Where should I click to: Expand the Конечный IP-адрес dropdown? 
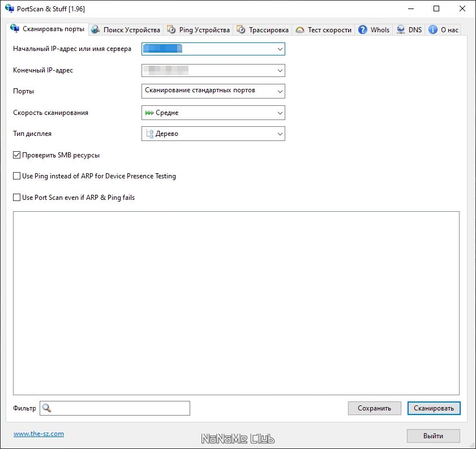click(280, 70)
